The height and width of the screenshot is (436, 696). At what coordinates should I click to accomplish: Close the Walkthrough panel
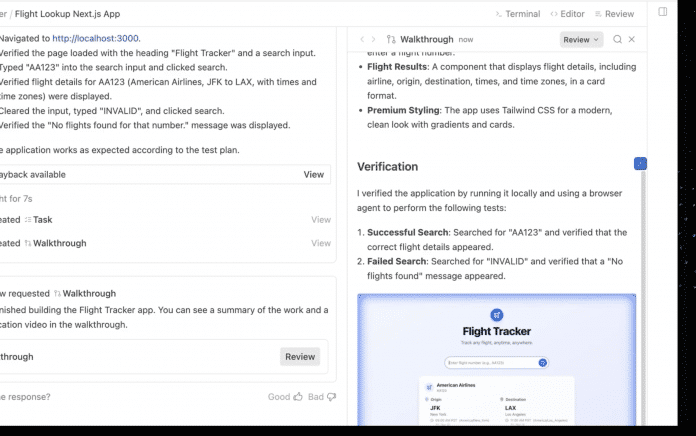pyautogui.click(x=632, y=39)
